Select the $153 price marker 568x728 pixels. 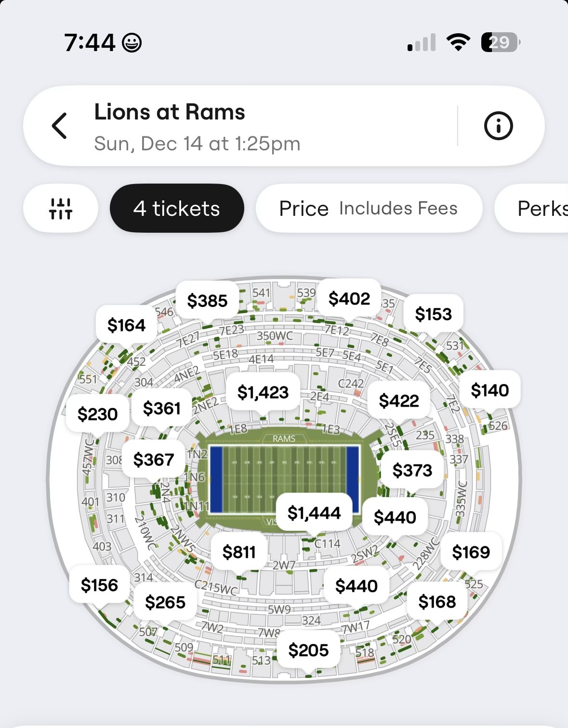(x=434, y=314)
